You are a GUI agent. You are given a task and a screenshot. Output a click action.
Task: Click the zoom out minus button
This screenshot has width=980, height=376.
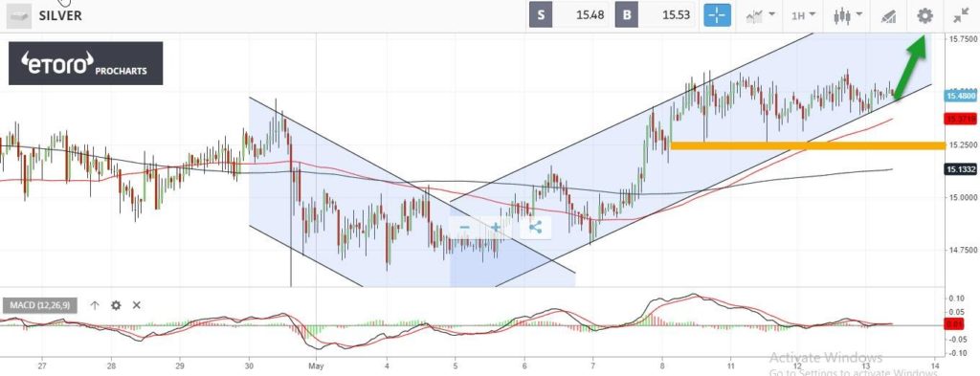[x=464, y=228]
